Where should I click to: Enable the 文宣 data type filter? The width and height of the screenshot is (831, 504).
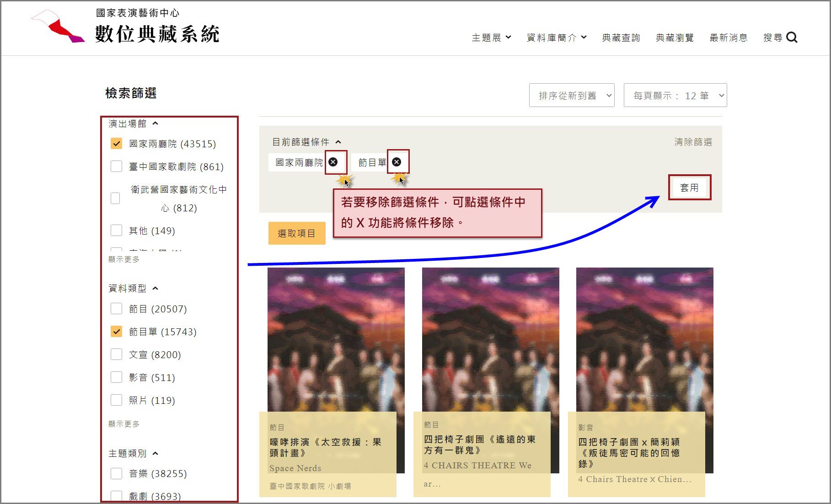[x=116, y=354]
